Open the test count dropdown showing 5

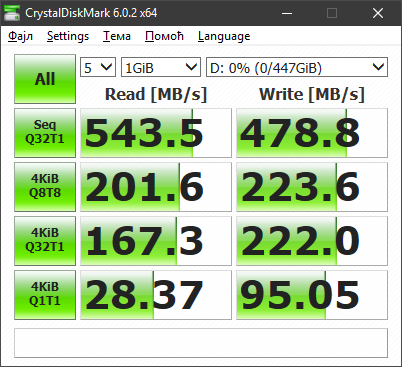[98, 67]
